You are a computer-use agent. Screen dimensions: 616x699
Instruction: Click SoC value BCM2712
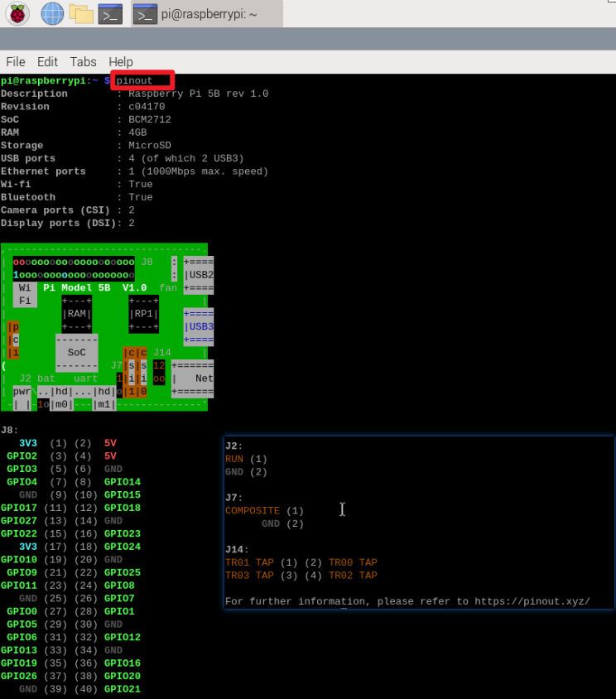[150, 119]
